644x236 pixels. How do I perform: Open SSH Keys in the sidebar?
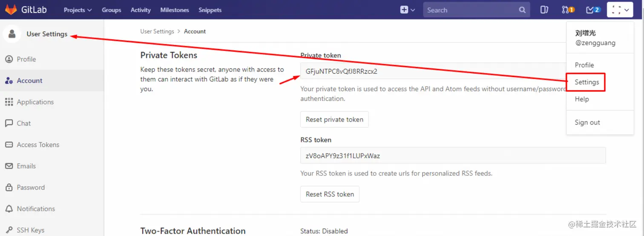click(x=31, y=230)
